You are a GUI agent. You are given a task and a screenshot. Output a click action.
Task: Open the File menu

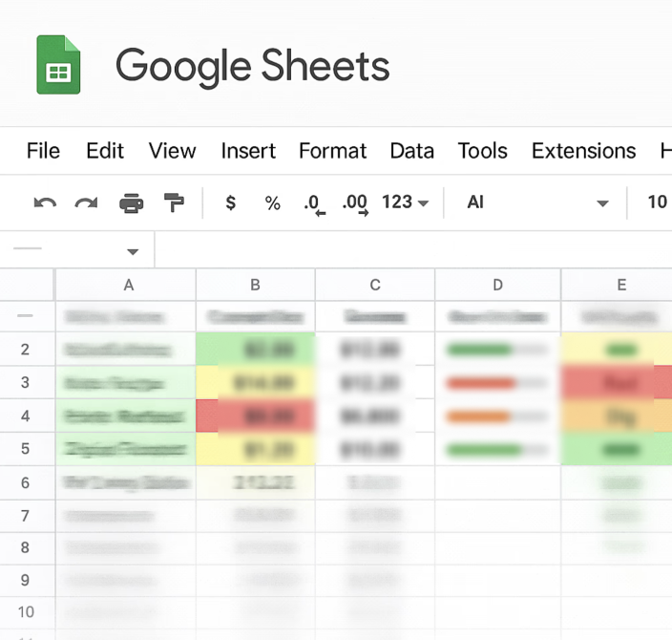[43, 151]
